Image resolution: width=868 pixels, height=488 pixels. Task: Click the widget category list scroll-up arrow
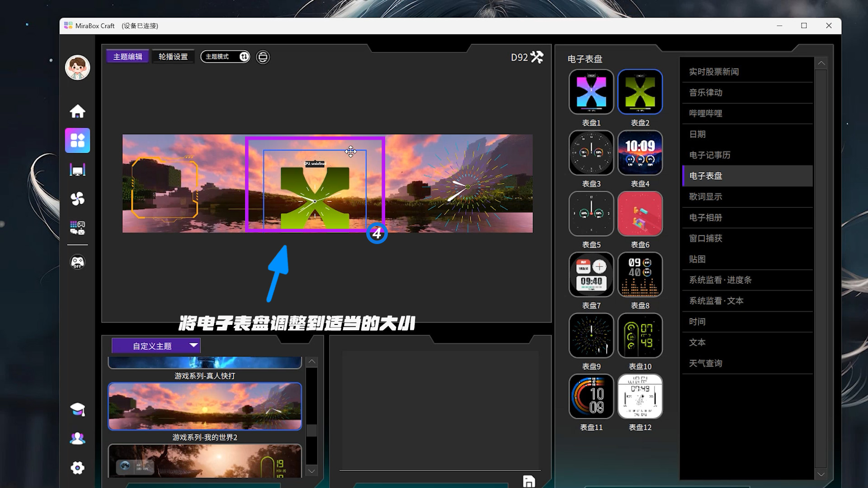pos(821,63)
